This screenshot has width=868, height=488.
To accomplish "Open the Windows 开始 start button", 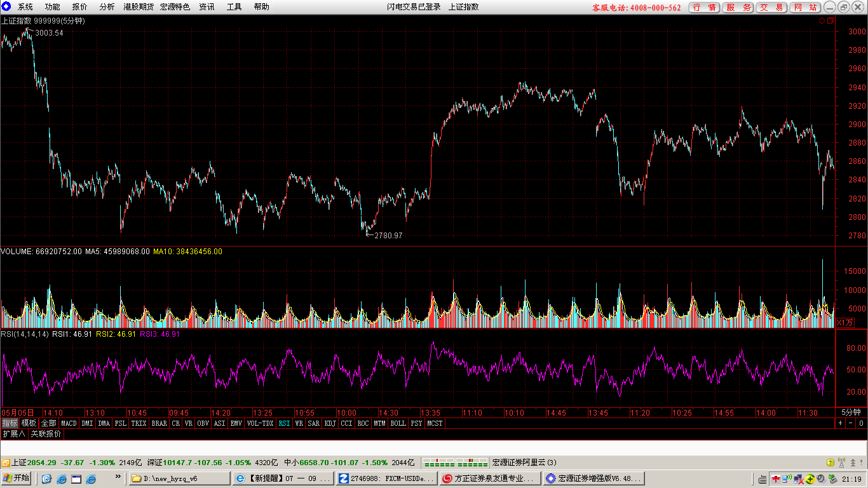I will [x=17, y=478].
